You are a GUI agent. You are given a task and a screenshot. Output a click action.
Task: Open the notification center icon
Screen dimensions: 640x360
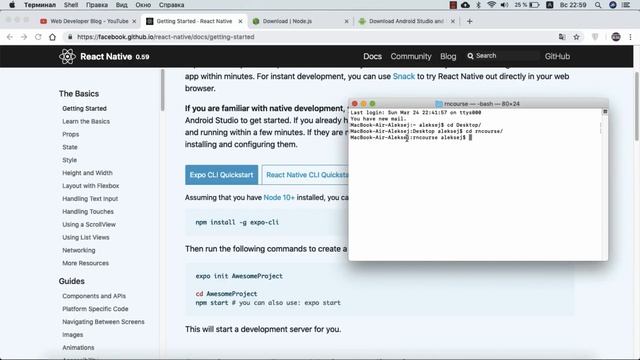point(626,5)
